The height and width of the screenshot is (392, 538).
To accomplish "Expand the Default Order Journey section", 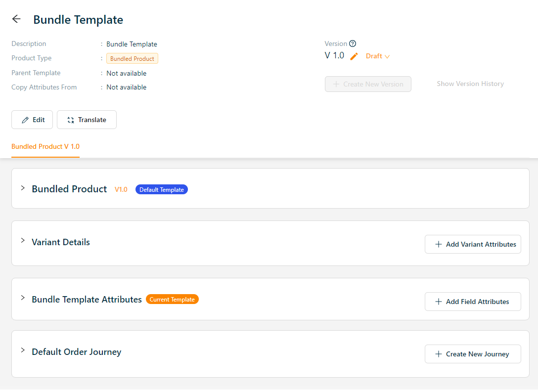I will point(23,350).
